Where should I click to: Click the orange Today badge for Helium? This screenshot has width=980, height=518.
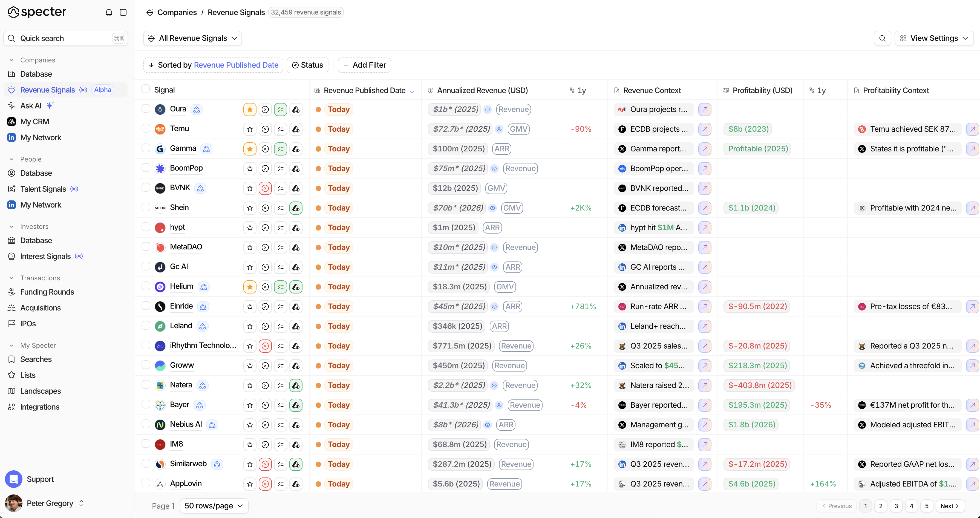[x=338, y=287]
